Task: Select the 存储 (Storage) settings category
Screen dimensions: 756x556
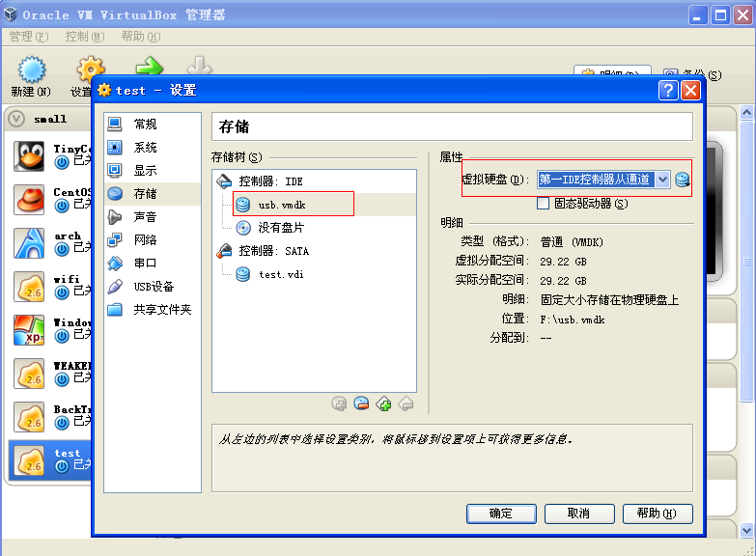Action: tap(152, 194)
